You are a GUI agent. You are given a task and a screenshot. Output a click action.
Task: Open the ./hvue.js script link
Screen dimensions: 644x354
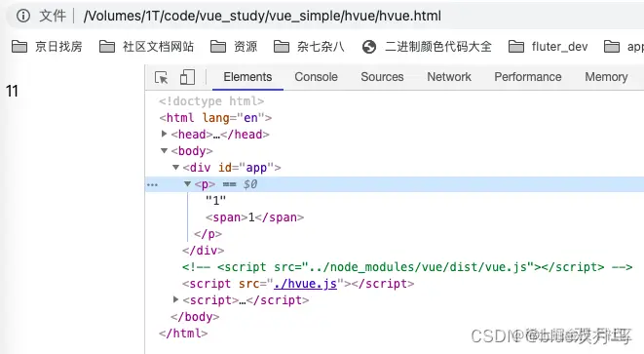pos(305,284)
